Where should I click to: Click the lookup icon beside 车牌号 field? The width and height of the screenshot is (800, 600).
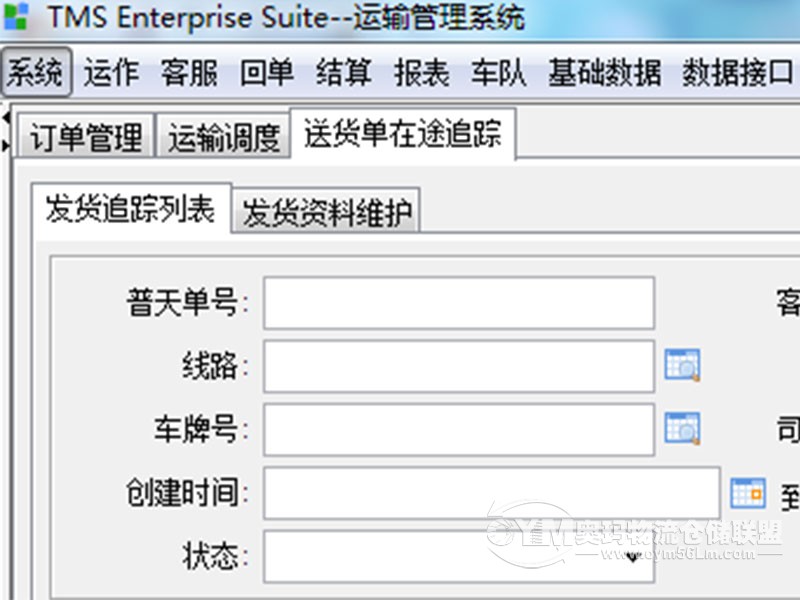[x=682, y=428]
